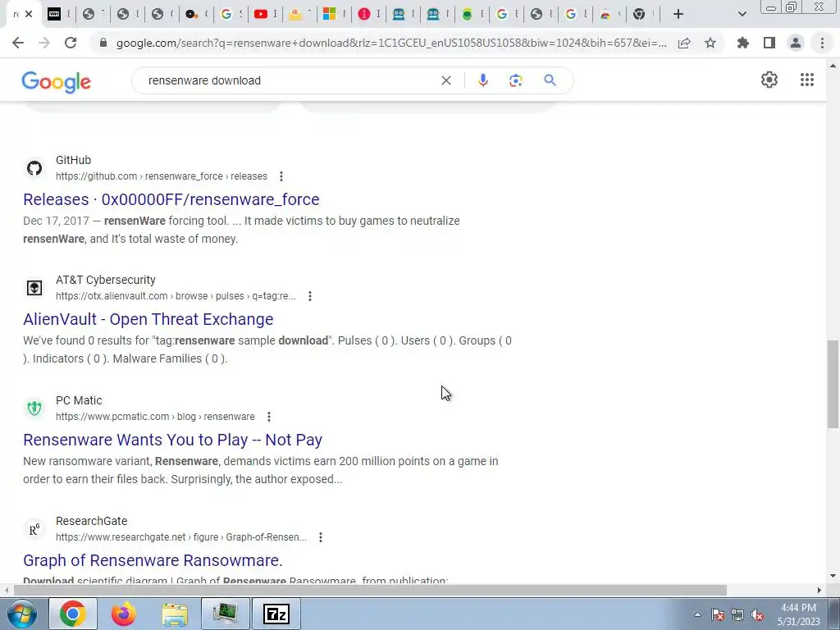The width and height of the screenshot is (840, 630).
Task: Open the 'AlienVault - Open Threat Exchange' result
Action: click(x=148, y=319)
